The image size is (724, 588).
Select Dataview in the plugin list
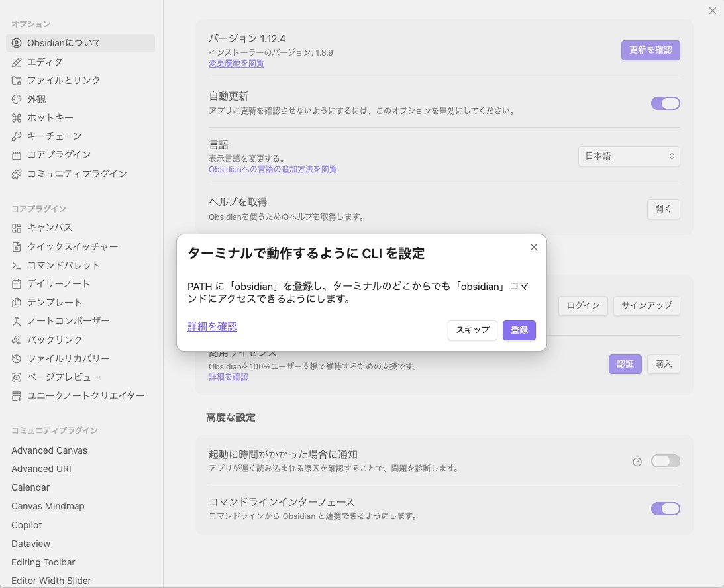(x=31, y=544)
